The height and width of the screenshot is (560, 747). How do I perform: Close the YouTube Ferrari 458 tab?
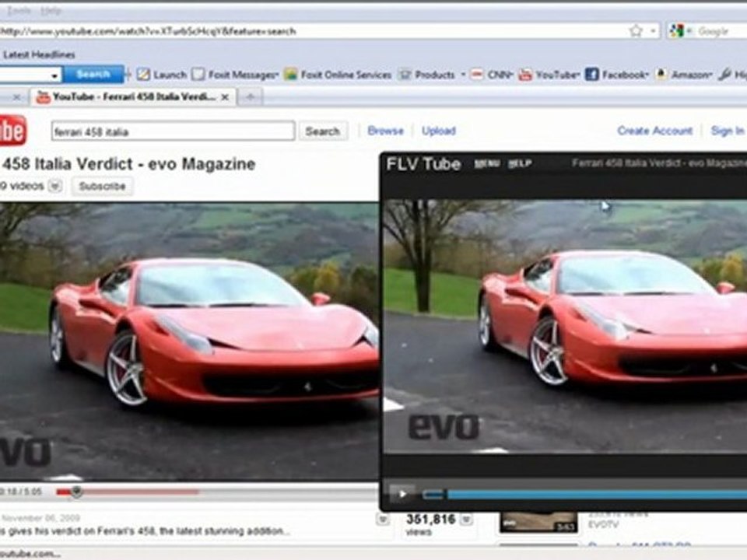[225, 97]
